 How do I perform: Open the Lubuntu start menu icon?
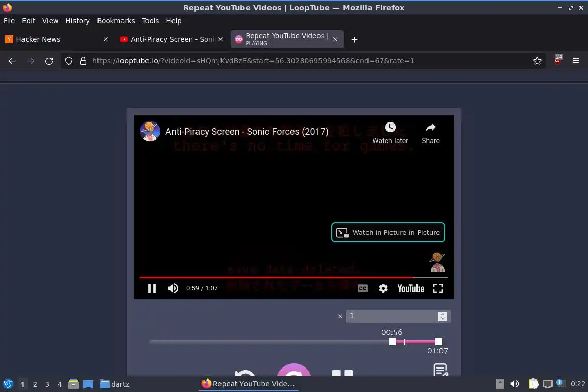pos(8,384)
